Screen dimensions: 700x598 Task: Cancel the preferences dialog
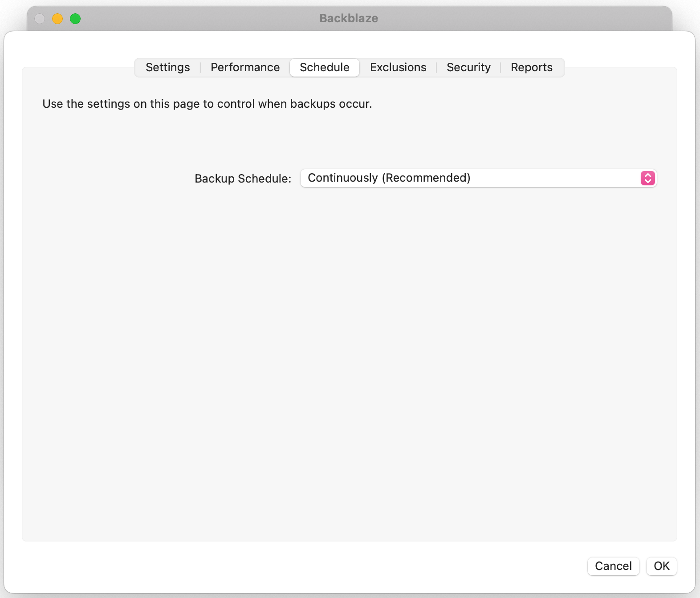(613, 566)
